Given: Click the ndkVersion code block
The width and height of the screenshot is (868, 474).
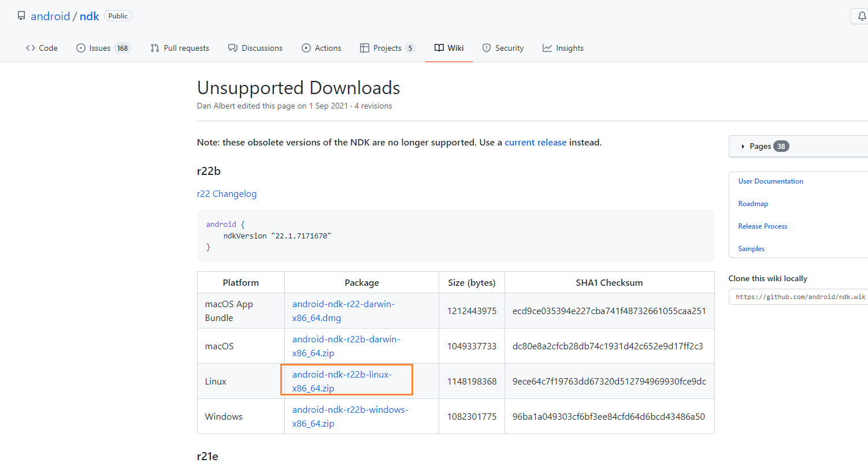Looking at the screenshot, I should tap(455, 236).
